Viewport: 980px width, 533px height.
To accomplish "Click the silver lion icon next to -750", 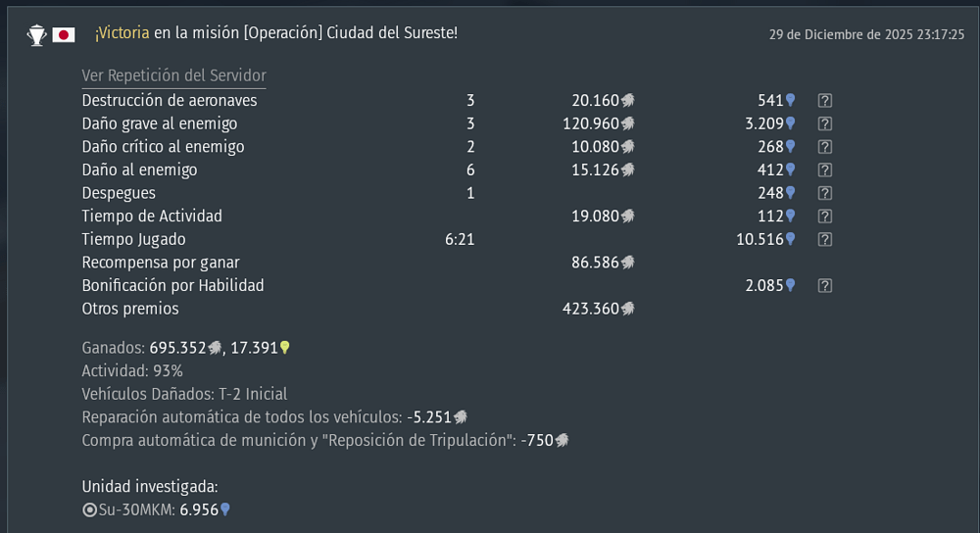I will pyautogui.click(x=562, y=441).
